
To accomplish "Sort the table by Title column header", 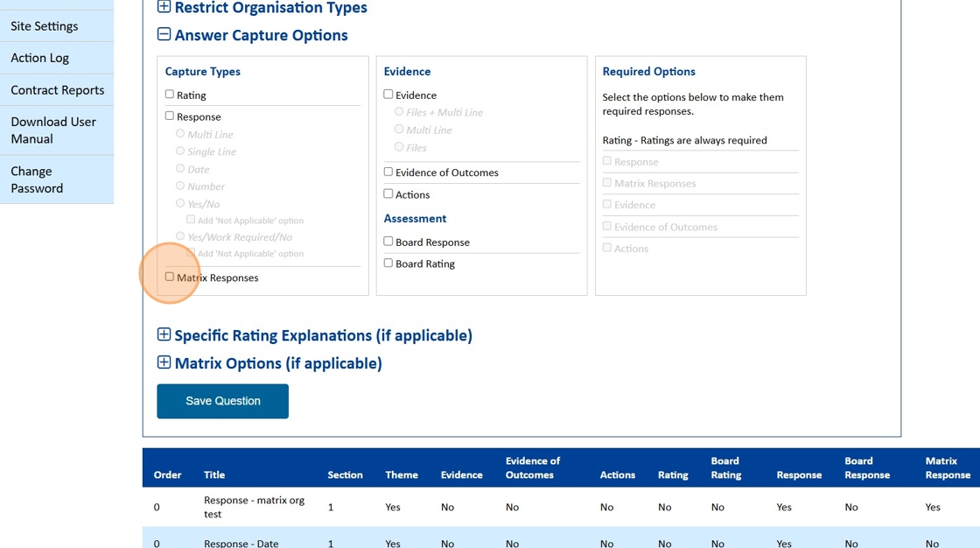I will coord(214,474).
